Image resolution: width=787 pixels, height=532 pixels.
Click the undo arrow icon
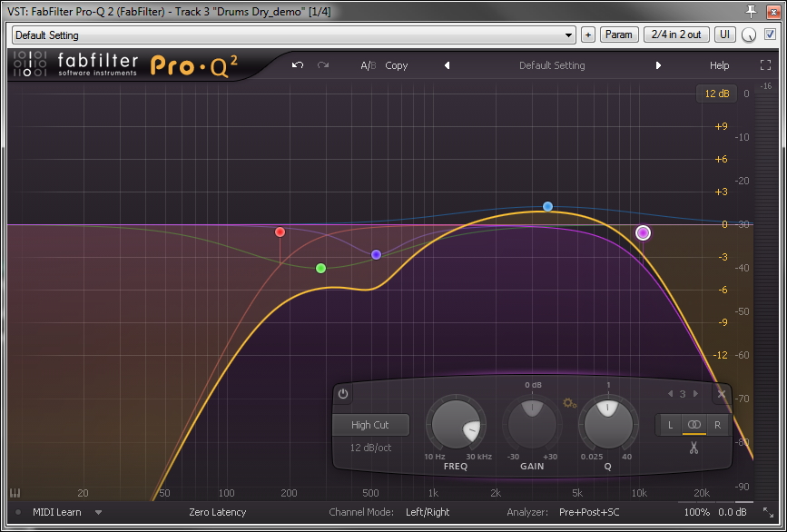point(298,65)
